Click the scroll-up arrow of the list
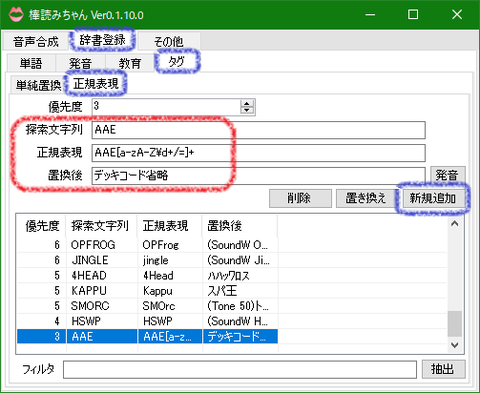 pos(455,224)
